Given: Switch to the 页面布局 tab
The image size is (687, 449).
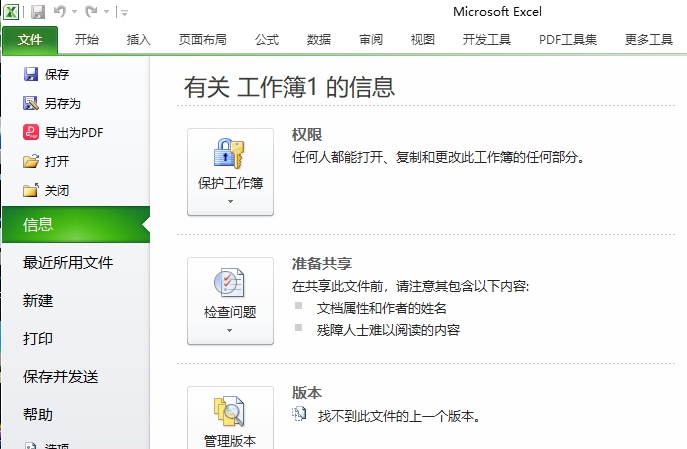Looking at the screenshot, I should point(202,40).
